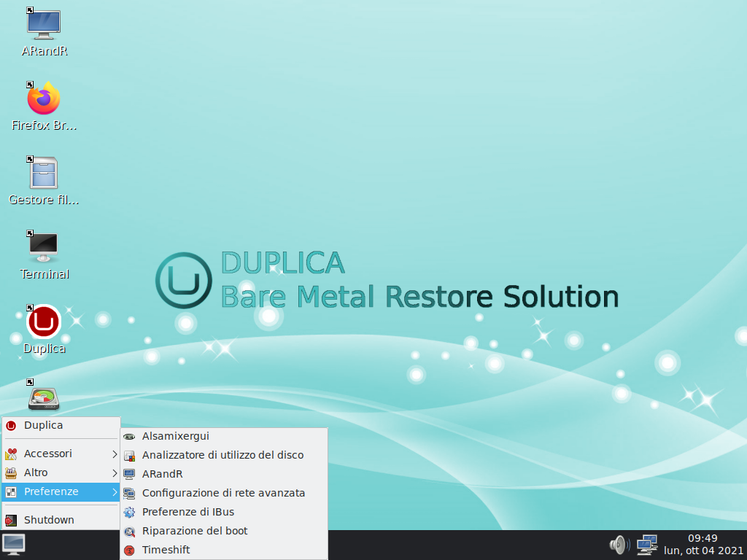Open the network connection tray icon
Viewport: 747px width, 560px height.
pos(646,544)
